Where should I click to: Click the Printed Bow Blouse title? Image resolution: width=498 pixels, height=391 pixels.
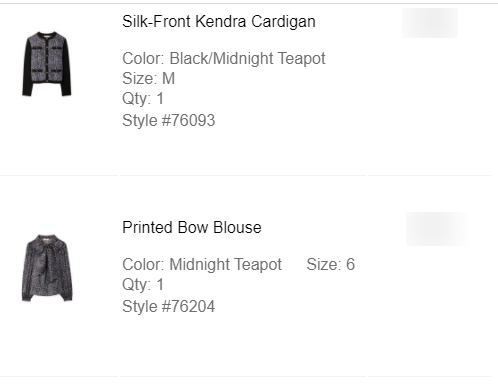click(192, 227)
